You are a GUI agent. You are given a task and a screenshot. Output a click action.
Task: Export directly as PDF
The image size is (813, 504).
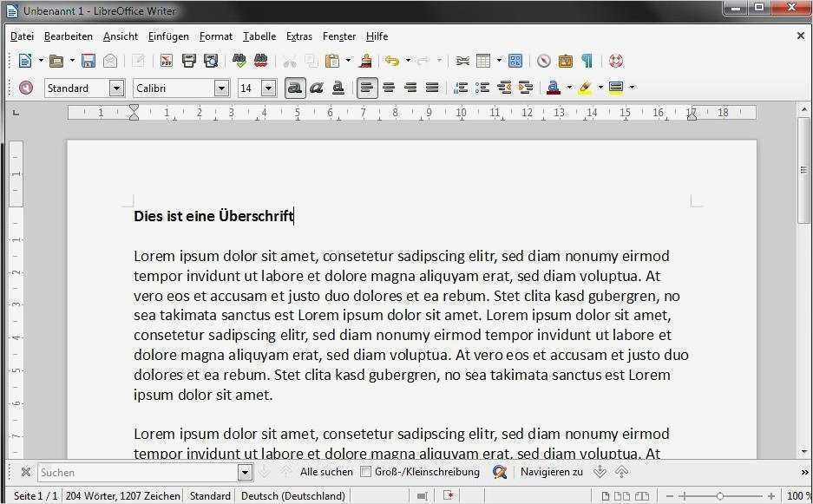[x=167, y=61]
